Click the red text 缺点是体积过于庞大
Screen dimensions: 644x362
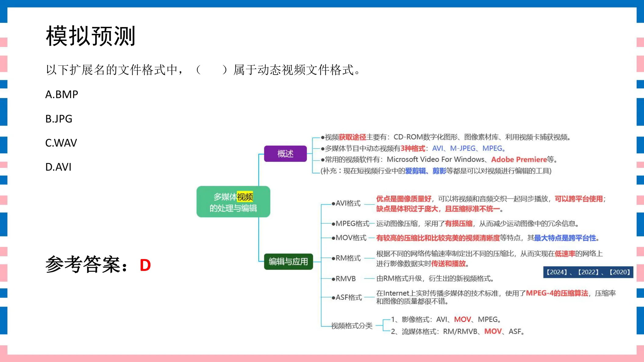point(407,209)
